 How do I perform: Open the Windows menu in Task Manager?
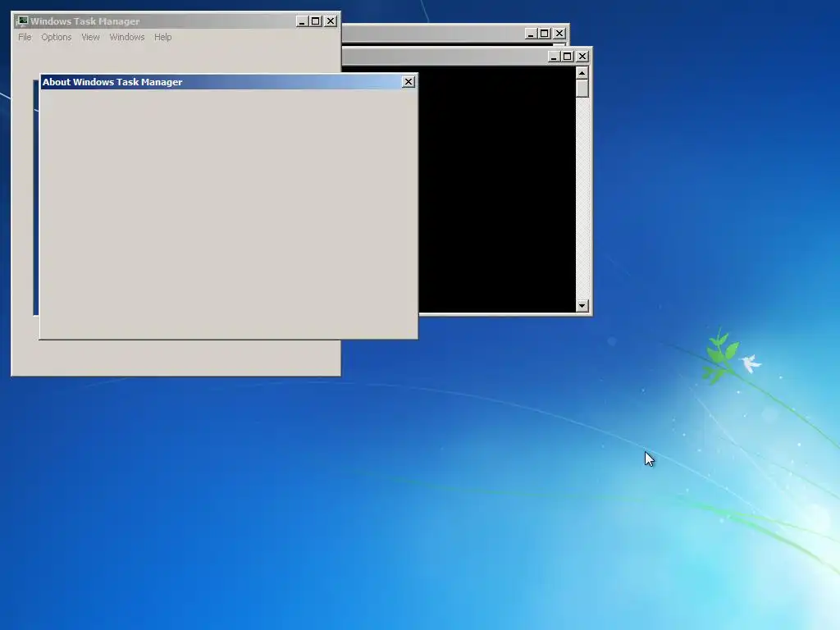tap(127, 37)
